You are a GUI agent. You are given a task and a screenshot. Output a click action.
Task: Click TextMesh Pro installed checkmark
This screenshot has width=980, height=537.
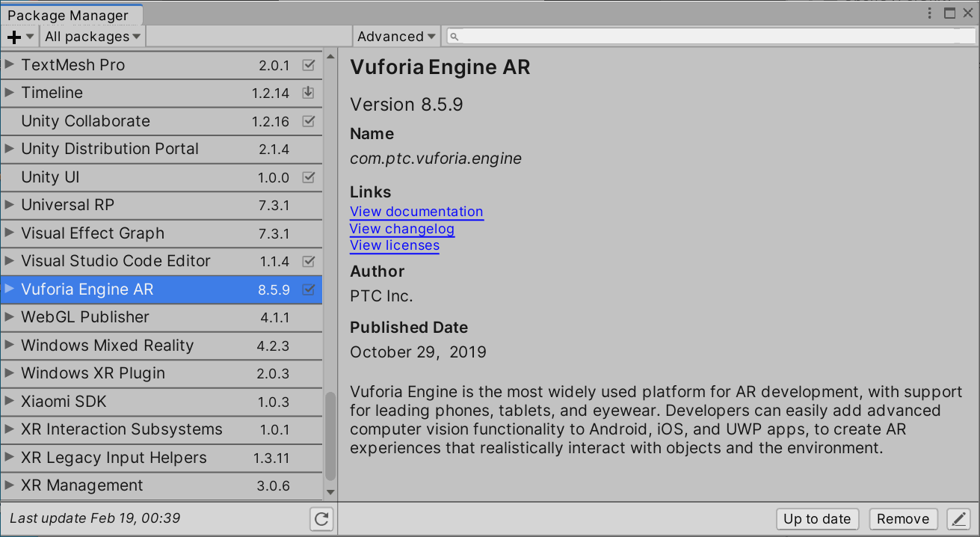click(x=308, y=65)
